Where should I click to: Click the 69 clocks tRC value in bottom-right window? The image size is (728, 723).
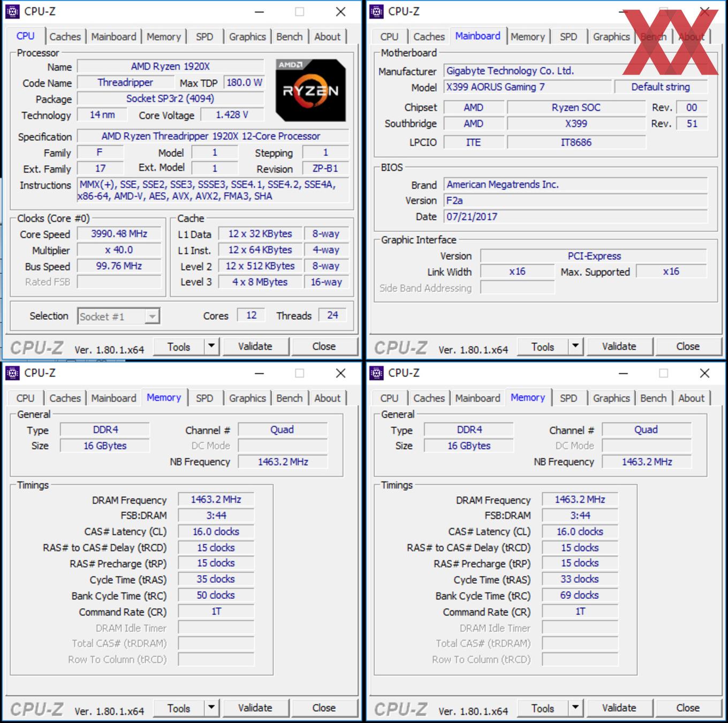click(x=580, y=596)
